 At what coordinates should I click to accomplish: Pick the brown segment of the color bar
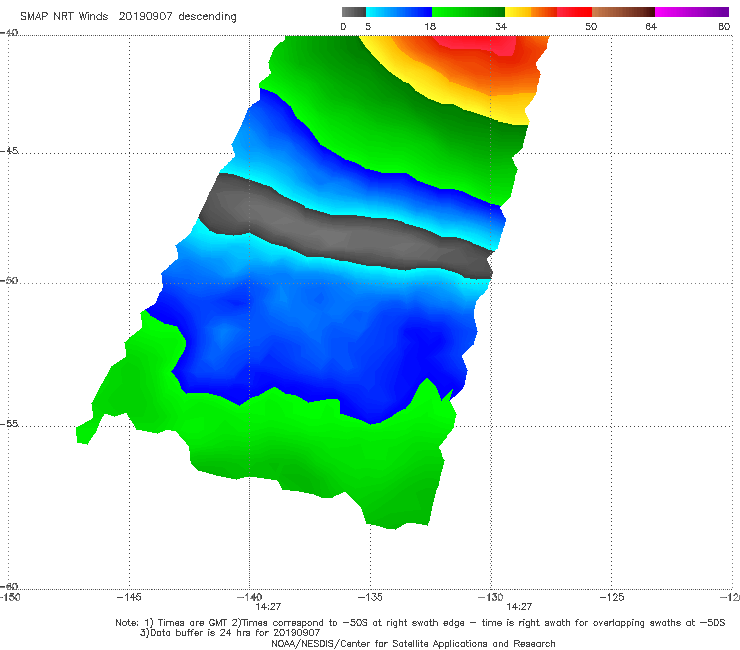tap(623, 12)
